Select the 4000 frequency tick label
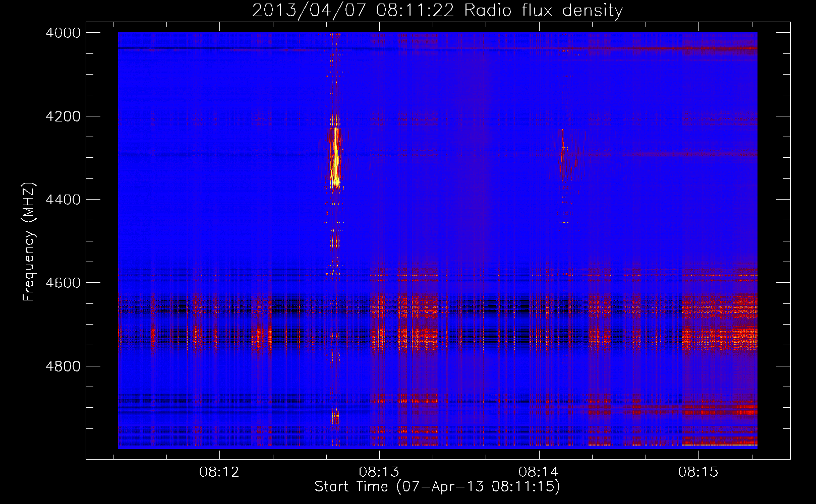 click(x=63, y=33)
